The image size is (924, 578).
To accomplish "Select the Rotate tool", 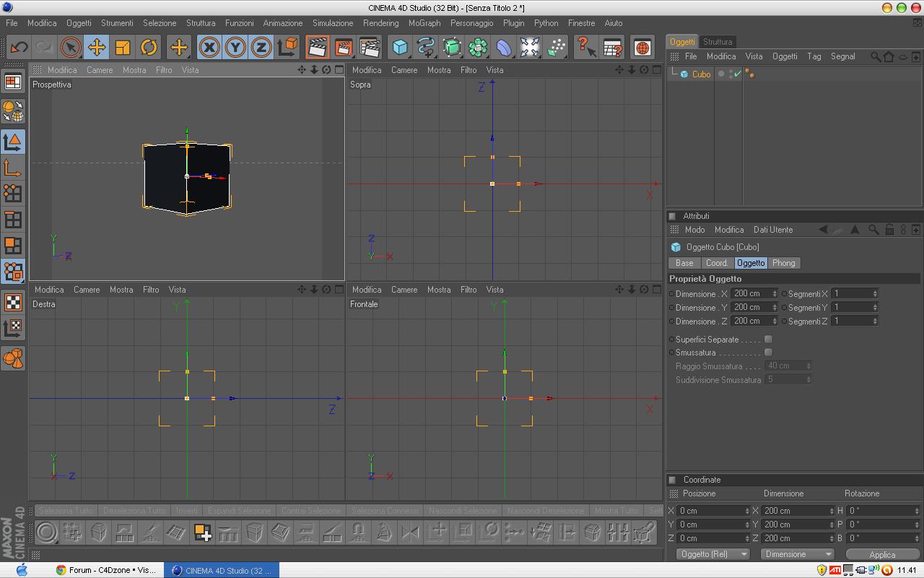I will [x=149, y=48].
